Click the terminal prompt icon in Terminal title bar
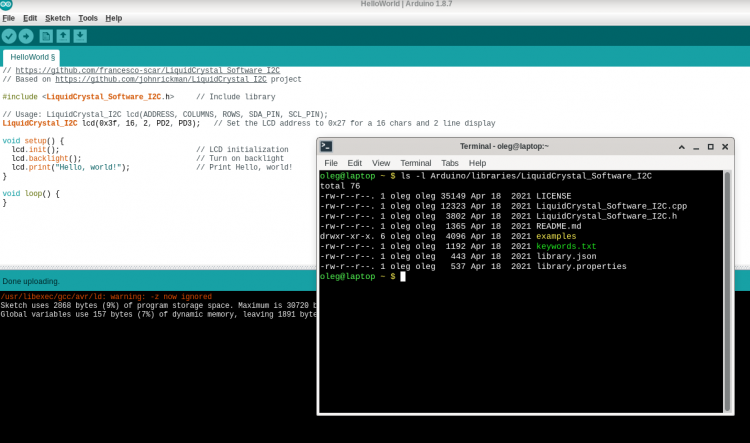This screenshot has width=750, height=443. click(x=326, y=146)
